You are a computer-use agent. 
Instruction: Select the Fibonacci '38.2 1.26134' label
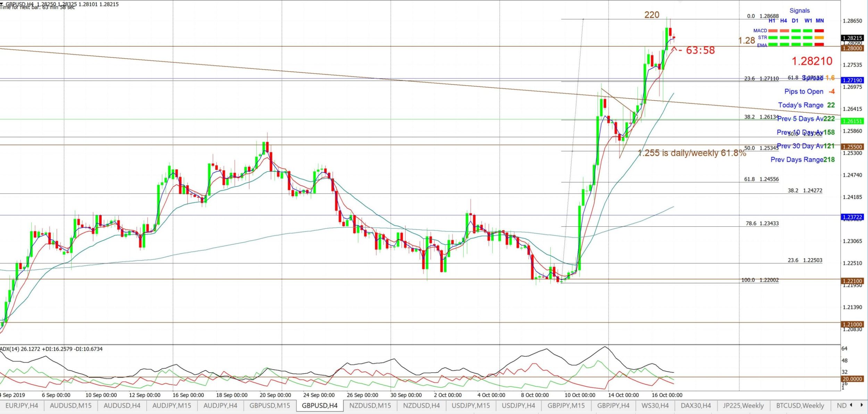(x=761, y=117)
